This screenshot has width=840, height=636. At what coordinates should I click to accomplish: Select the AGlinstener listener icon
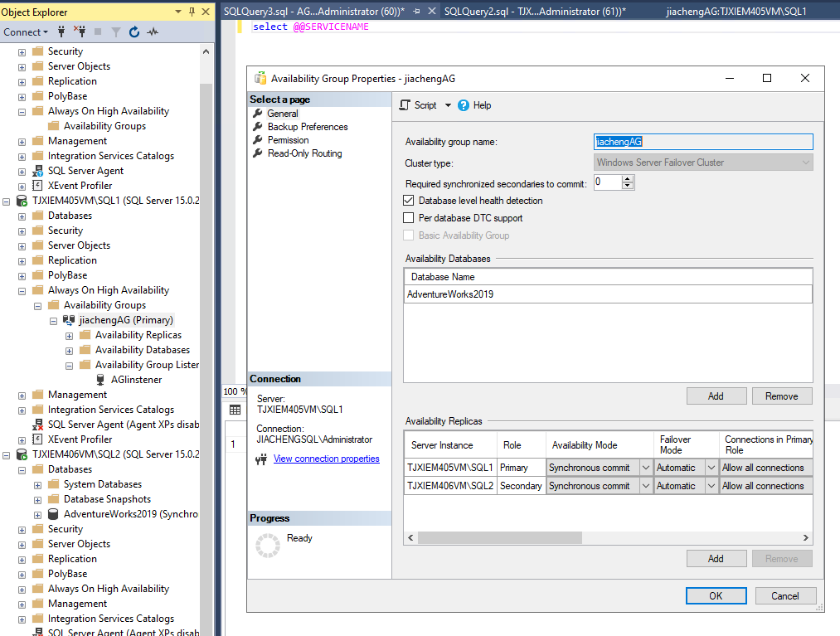[x=101, y=380]
